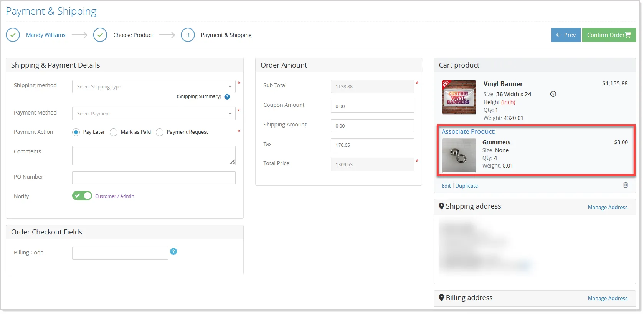Click the Grommets product thumbnail
This screenshot has width=644, height=314.
coord(459,156)
